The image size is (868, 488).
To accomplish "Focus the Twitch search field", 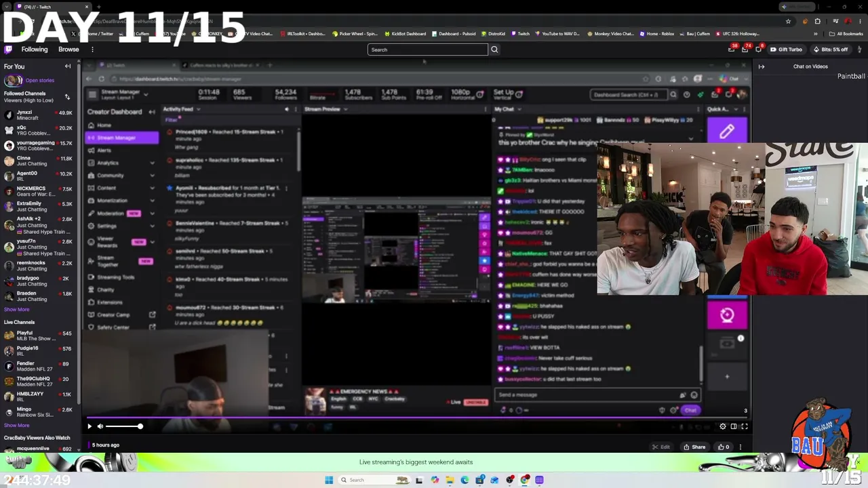I will coord(427,49).
